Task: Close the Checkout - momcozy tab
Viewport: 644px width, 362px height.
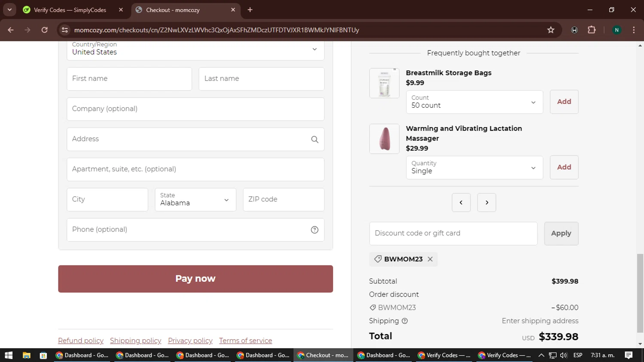Action: pyautogui.click(x=233, y=10)
